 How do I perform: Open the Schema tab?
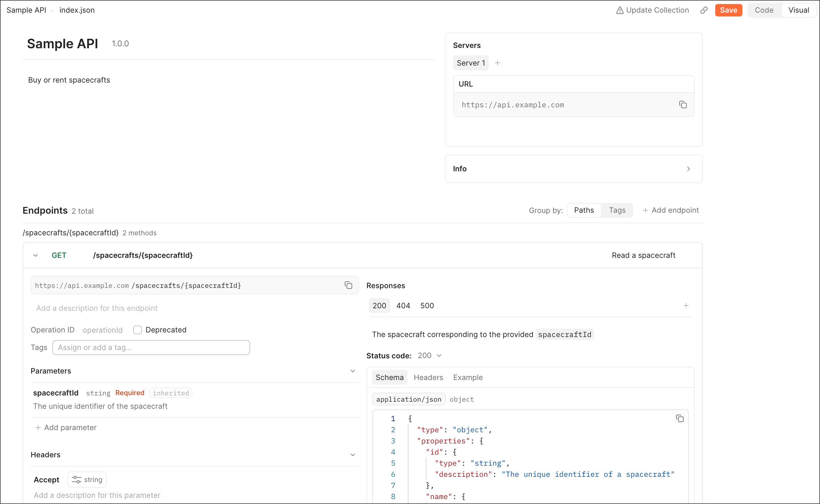pyautogui.click(x=389, y=377)
